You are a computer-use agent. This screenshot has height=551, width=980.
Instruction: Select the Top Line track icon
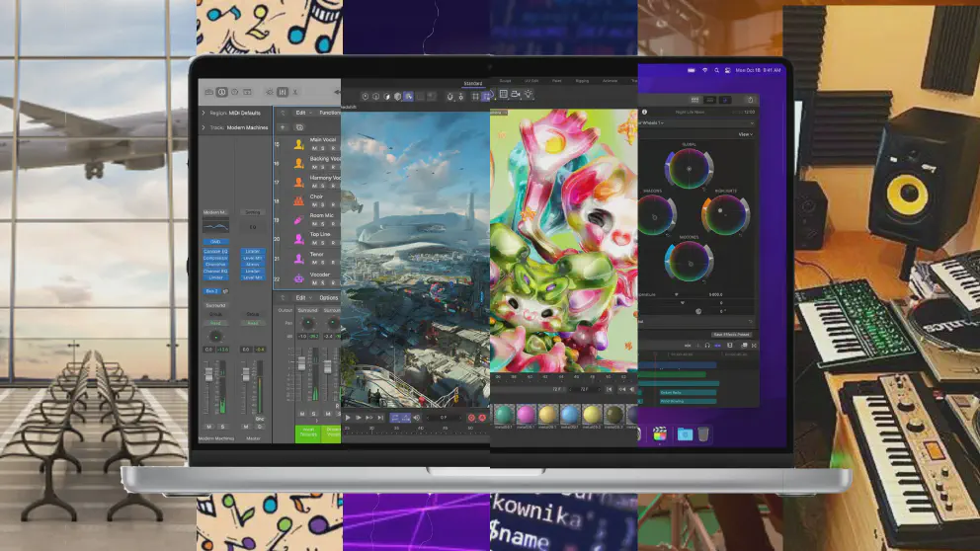(298, 239)
